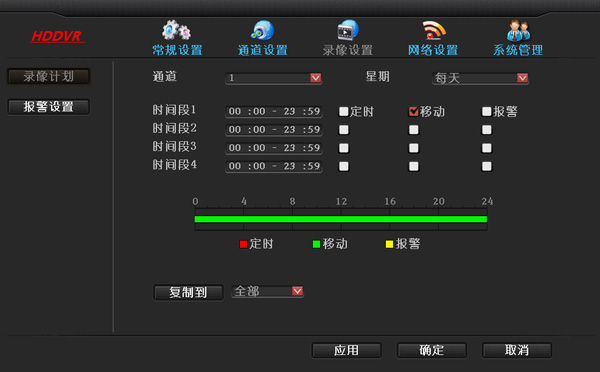Screen dimensions: 600x372
Task: Click the timeline hour label 12
Action: tap(341, 201)
